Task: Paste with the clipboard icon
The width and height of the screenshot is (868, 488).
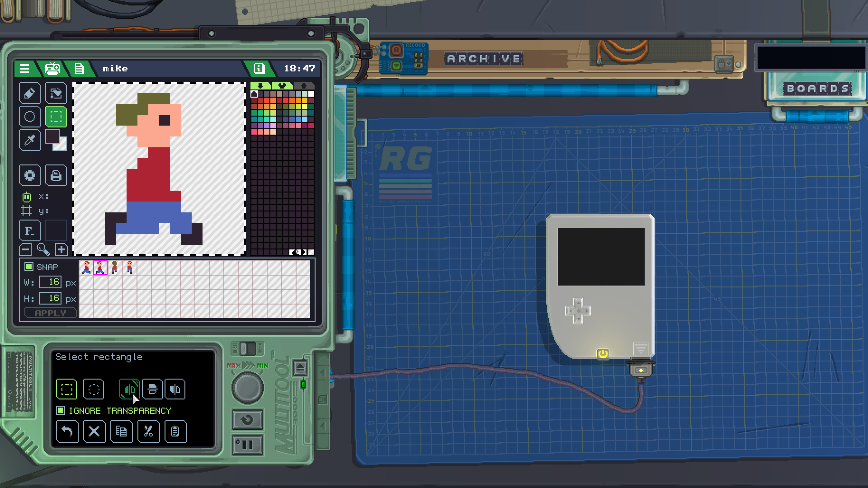Action: [x=175, y=432]
